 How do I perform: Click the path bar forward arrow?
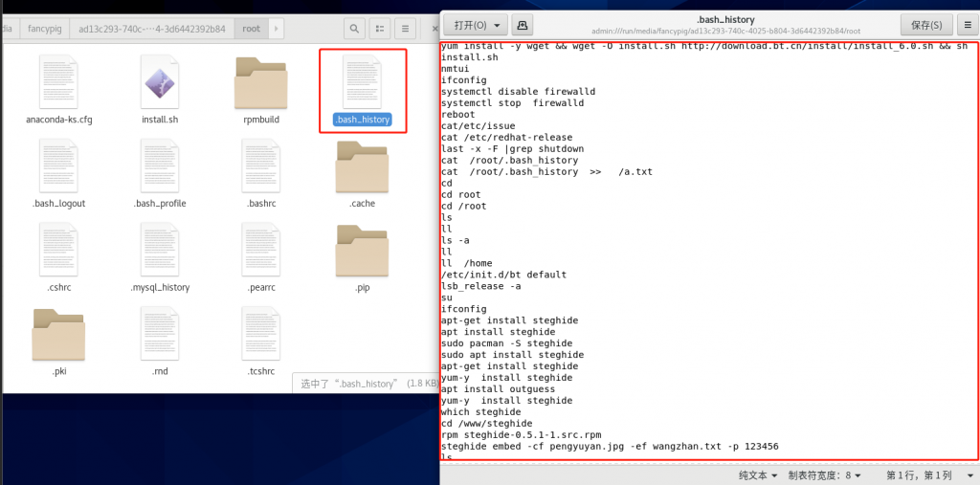[277, 29]
